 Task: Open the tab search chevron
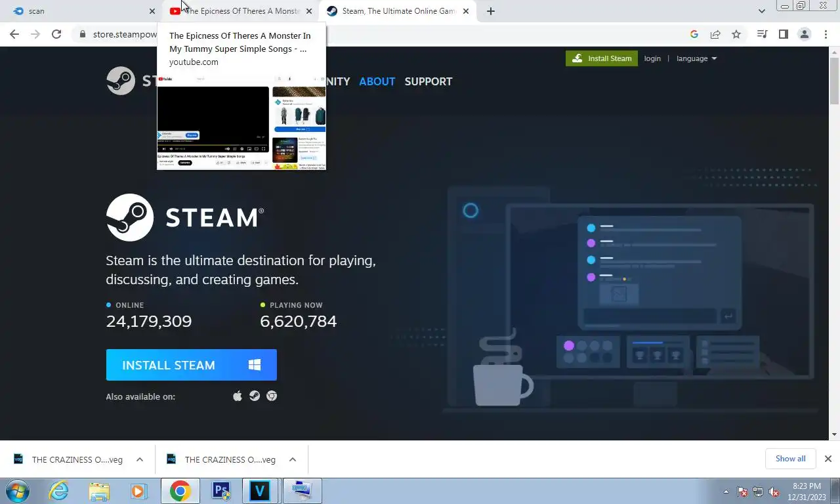(x=762, y=11)
